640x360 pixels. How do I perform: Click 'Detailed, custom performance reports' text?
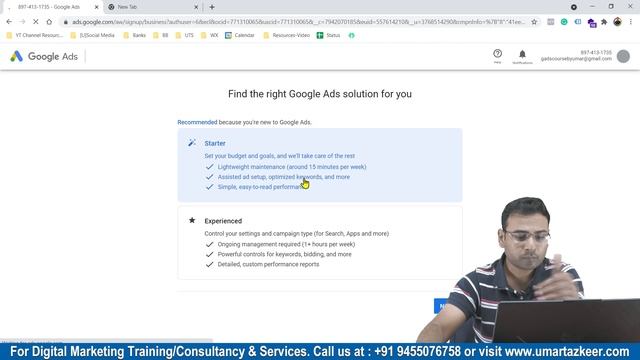point(268,264)
